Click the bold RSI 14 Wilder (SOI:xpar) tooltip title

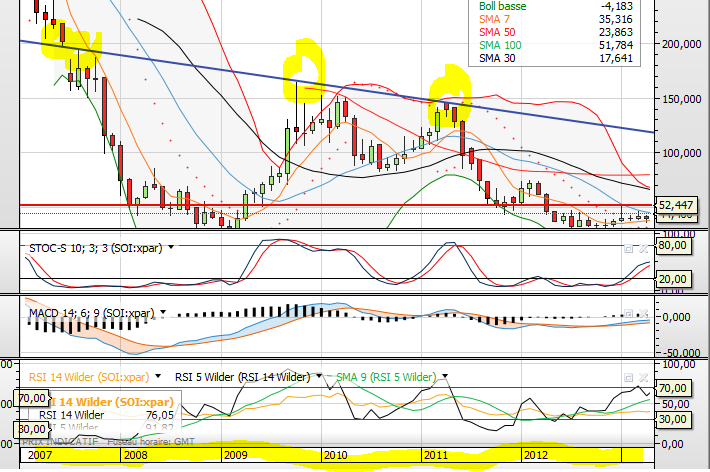click(x=110, y=402)
